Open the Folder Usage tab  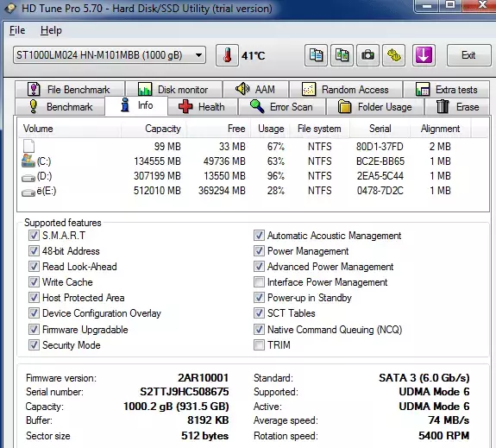click(x=375, y=107)
